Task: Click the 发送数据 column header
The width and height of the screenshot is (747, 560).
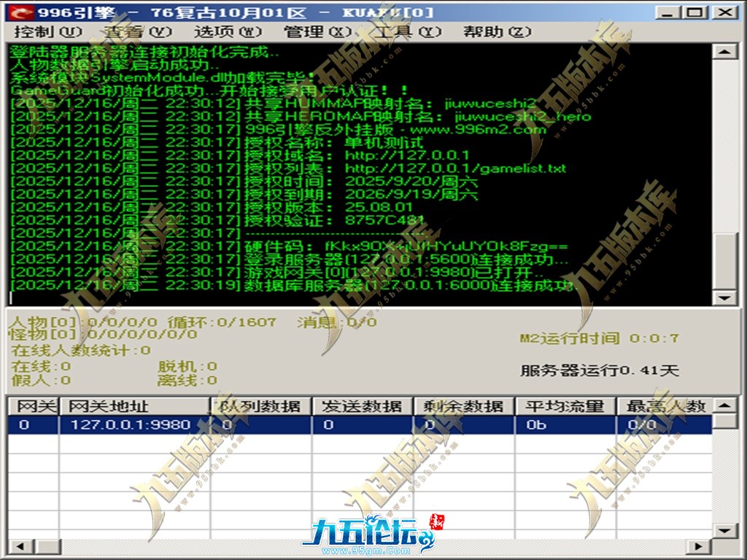Action: click(363, 406)
